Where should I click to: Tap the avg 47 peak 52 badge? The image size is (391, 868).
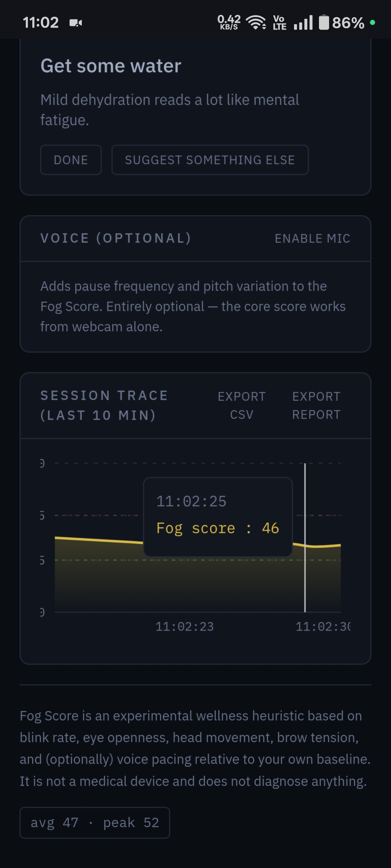tap(95, 823)
